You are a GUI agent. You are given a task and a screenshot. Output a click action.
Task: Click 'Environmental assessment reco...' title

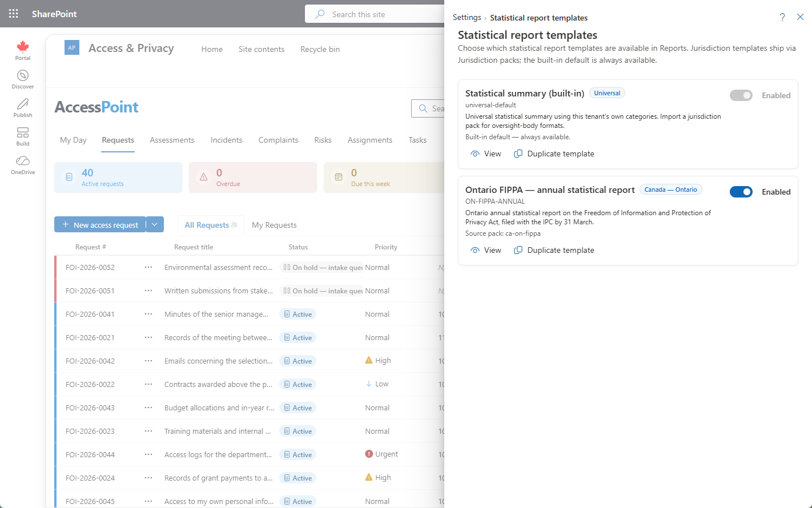point(219,267)
